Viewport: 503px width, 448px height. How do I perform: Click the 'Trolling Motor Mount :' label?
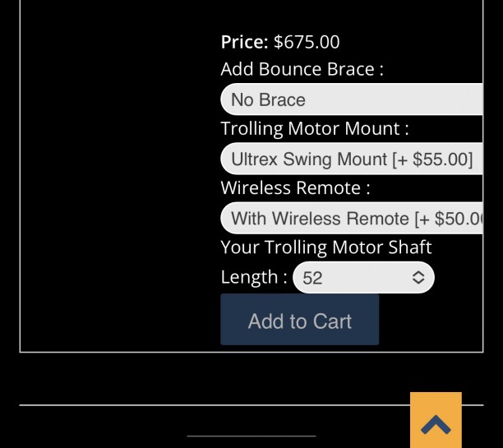point(314,129)
